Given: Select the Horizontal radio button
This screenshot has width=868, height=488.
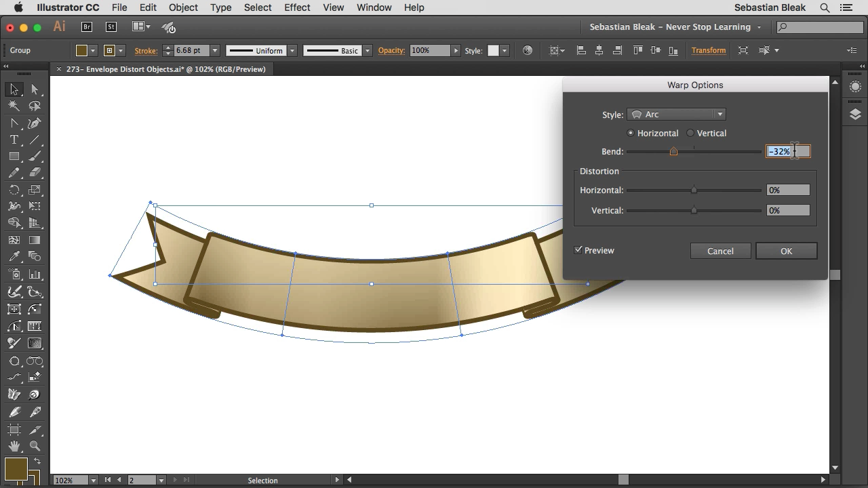Looking at the screenshot, I should tap(631, 134).
